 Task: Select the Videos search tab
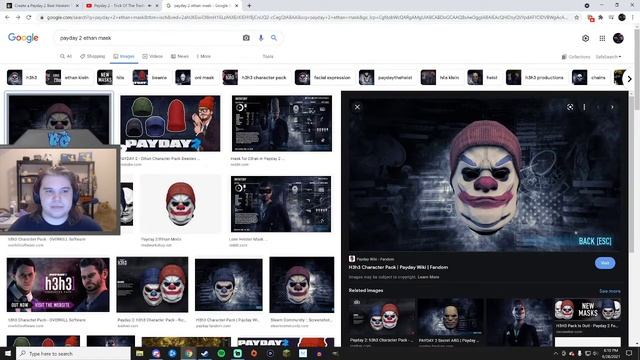click(153, 56)
